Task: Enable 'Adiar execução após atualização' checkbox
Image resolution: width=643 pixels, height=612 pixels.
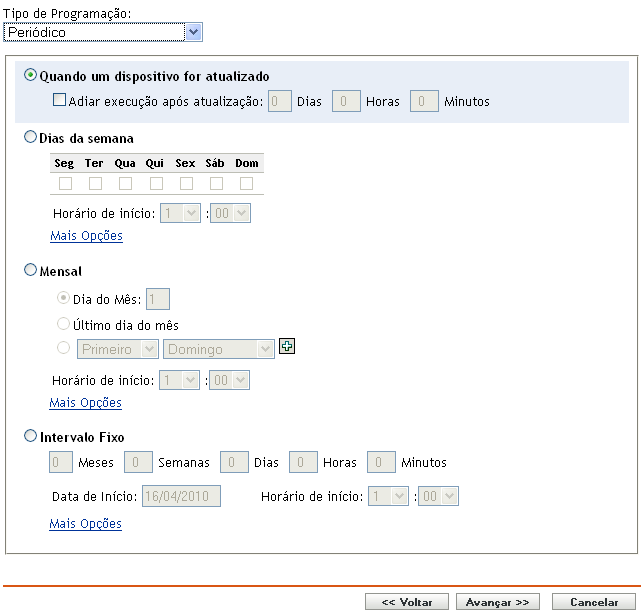Action: pos(59,100)
